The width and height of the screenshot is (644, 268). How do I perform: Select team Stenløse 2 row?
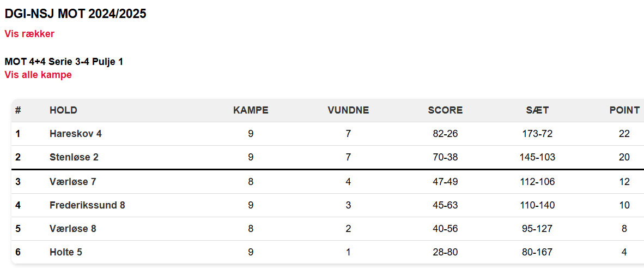pos(327,157)
